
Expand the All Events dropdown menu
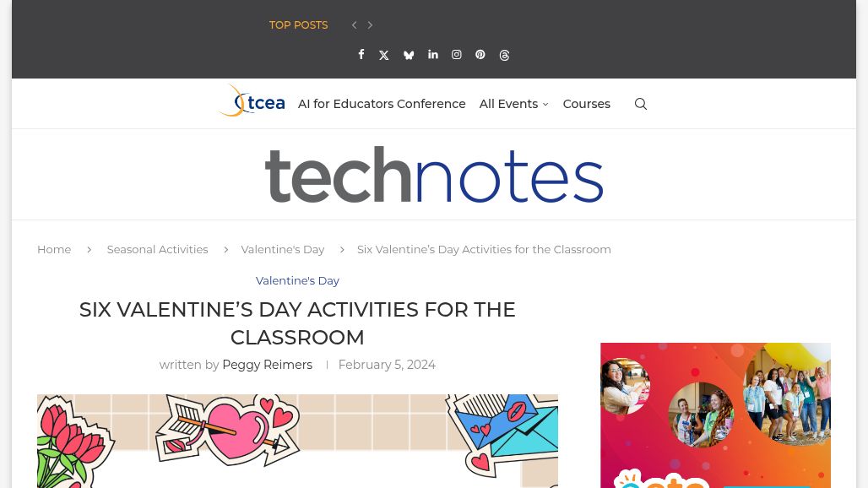(x=513, y=104)
